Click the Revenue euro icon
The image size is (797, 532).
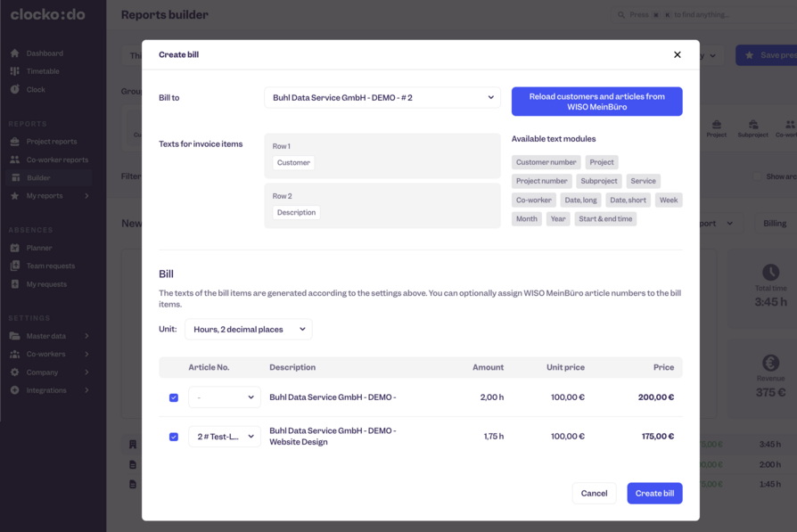tap(770, 363)
